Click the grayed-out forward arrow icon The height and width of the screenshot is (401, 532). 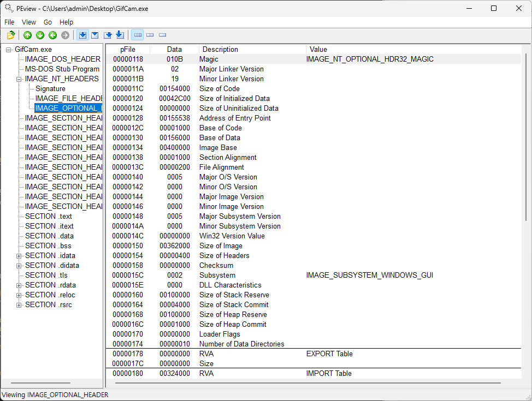(x=65, y=35)
